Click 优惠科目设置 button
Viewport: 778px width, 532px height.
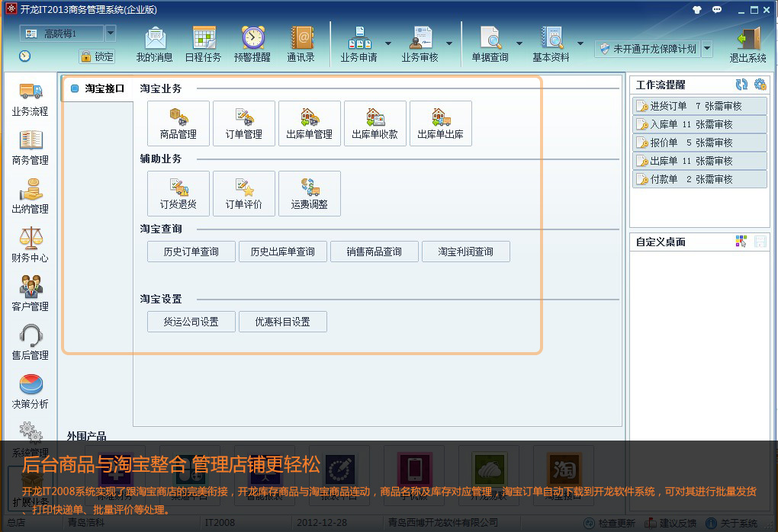(x=283, y=322)
